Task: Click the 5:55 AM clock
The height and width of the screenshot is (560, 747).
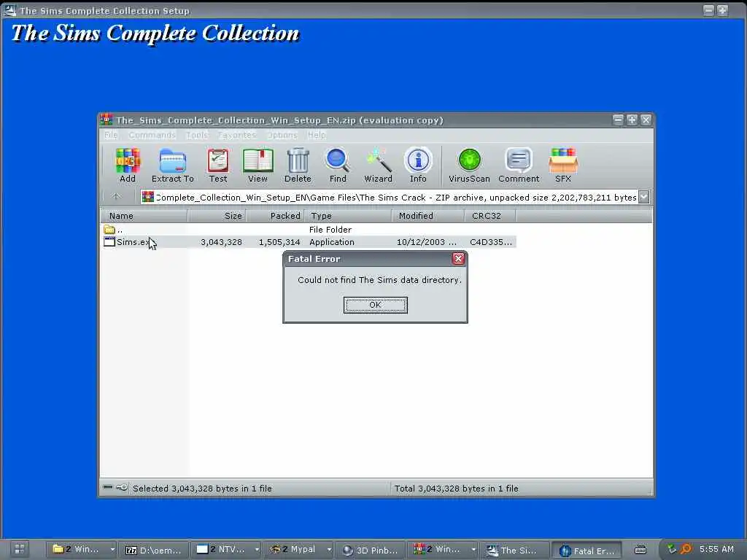Action: [x=716, y=549]
